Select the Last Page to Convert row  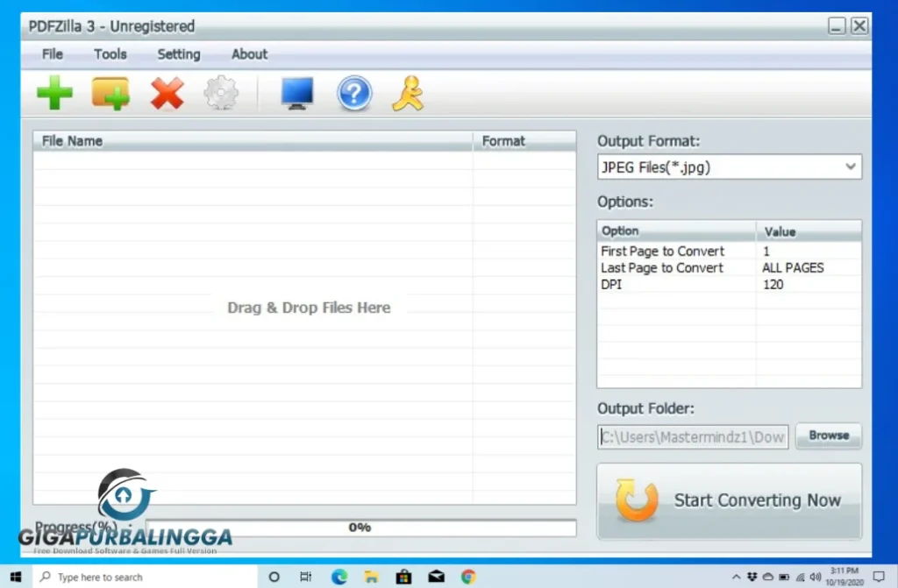729,268
